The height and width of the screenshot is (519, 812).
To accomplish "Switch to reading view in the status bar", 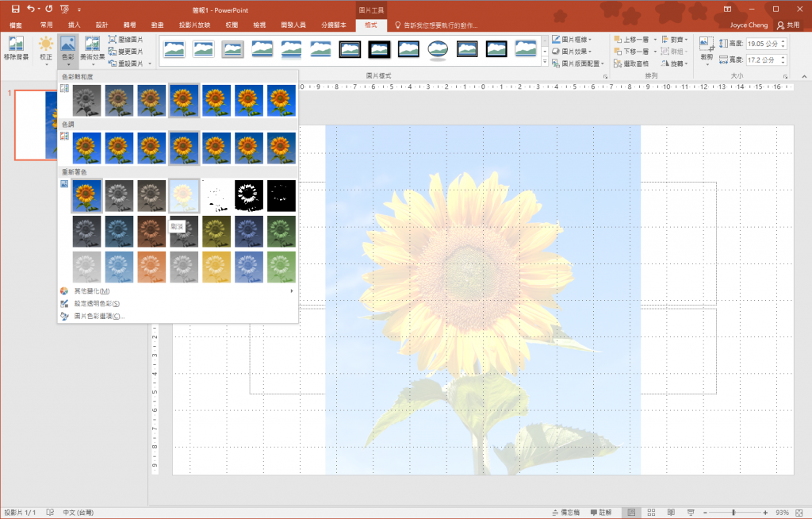I will coord(670,512).
